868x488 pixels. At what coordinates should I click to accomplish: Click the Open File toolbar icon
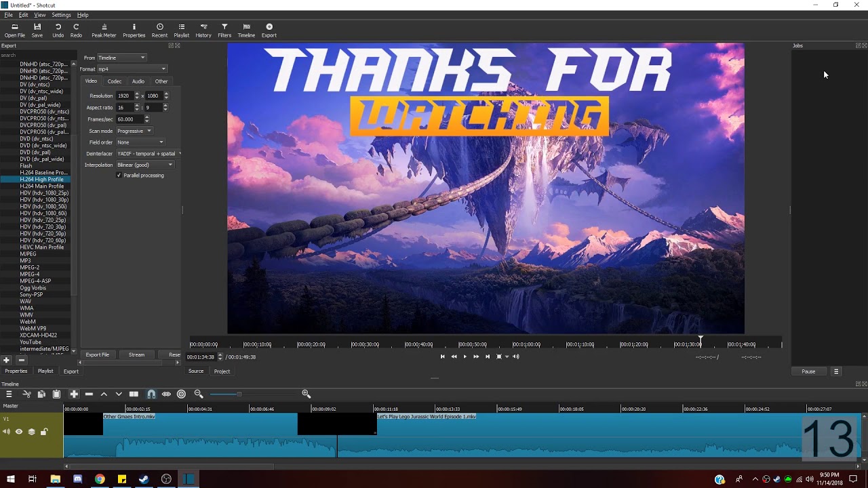coord(14,30)
